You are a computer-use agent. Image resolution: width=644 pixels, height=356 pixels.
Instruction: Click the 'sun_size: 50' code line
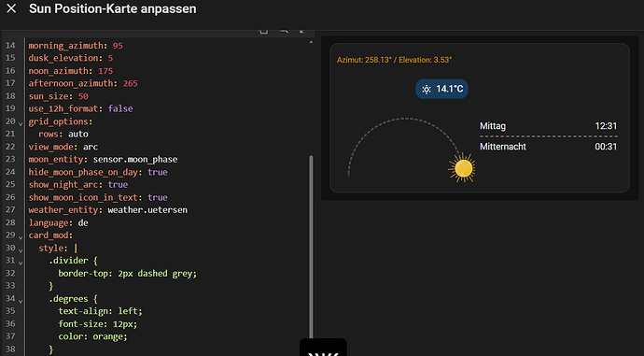point(58,96)
